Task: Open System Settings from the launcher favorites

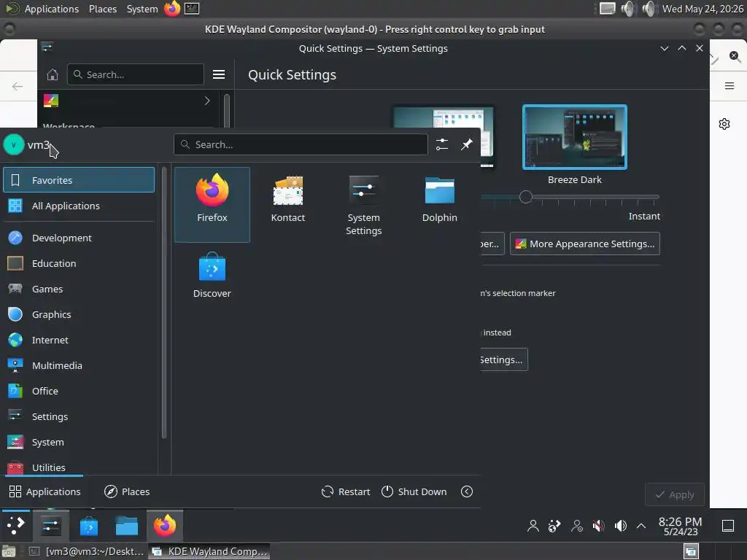Action: point(363,205)
